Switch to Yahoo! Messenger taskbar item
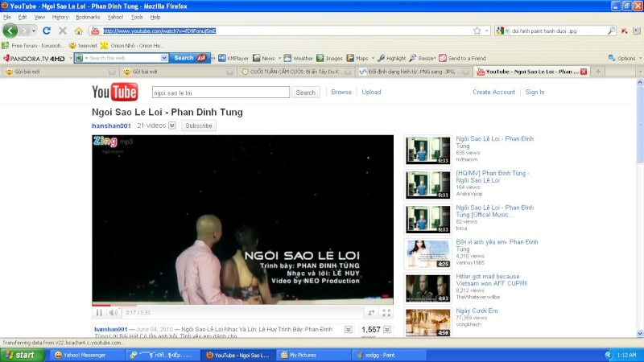Screen dimensions: 644x362 click(x=87, y=355)
